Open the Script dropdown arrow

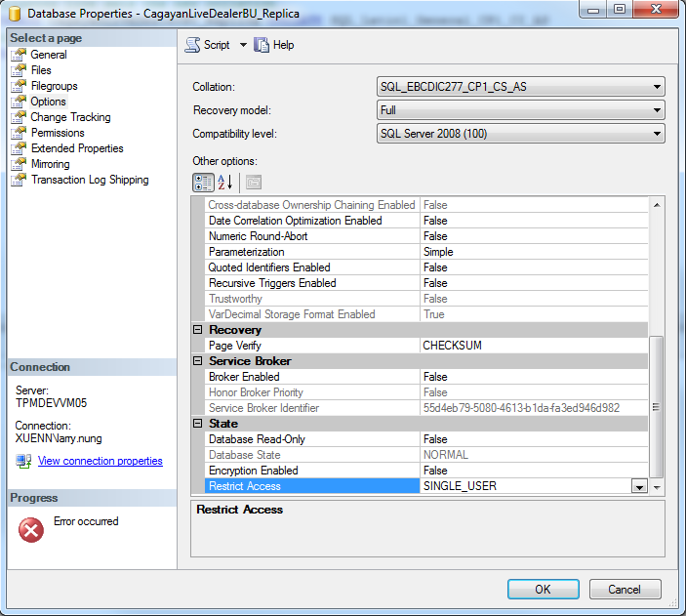coord(243,45)
